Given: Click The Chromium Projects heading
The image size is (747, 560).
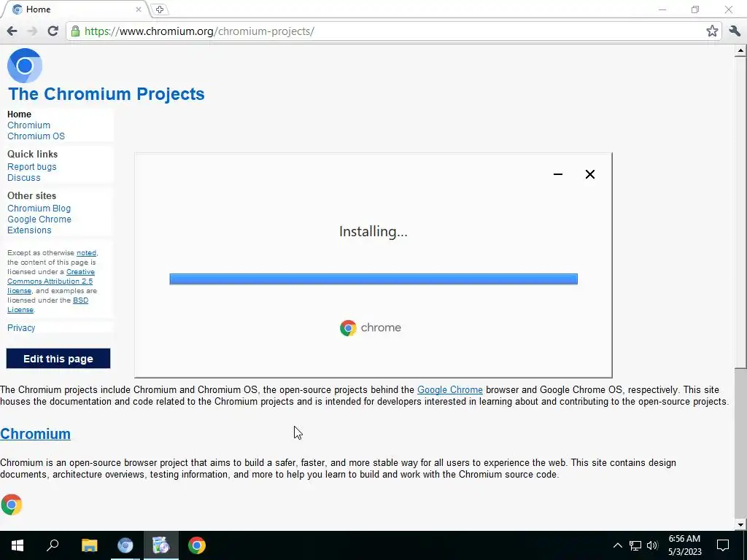Looking at the screenshot, I should (x=107, y=94).
